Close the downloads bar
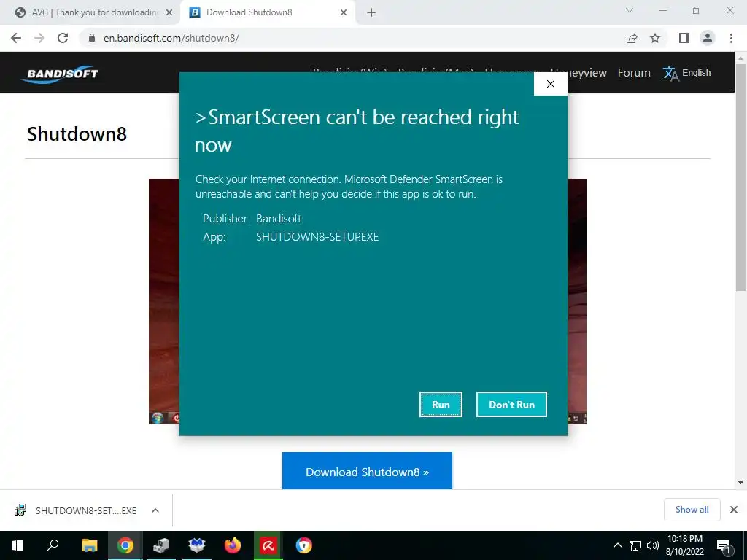 pyautogui.click(x=734, y=510)
